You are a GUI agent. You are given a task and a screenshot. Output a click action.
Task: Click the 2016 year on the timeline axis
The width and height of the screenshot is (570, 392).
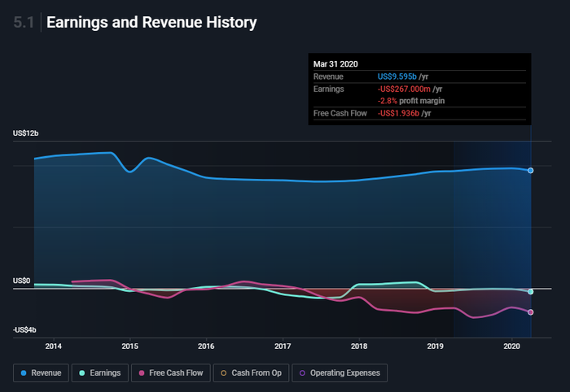206,346
